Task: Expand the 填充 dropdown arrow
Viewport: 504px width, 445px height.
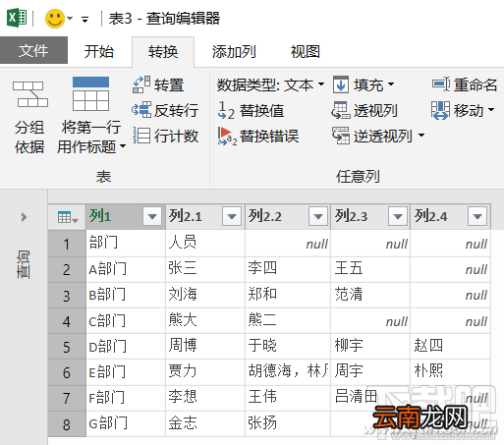Action: point(391,84)
